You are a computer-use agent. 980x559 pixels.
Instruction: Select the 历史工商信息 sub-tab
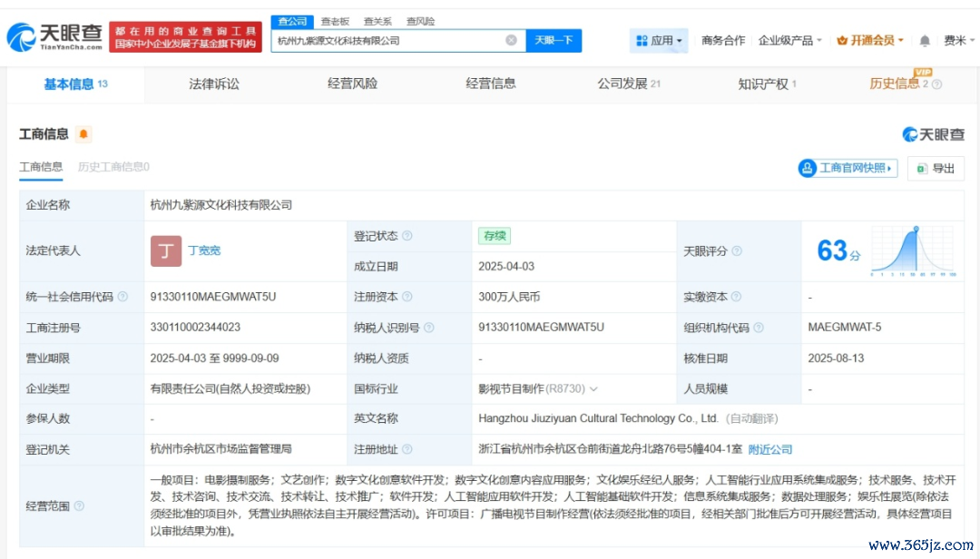(113, 167)
